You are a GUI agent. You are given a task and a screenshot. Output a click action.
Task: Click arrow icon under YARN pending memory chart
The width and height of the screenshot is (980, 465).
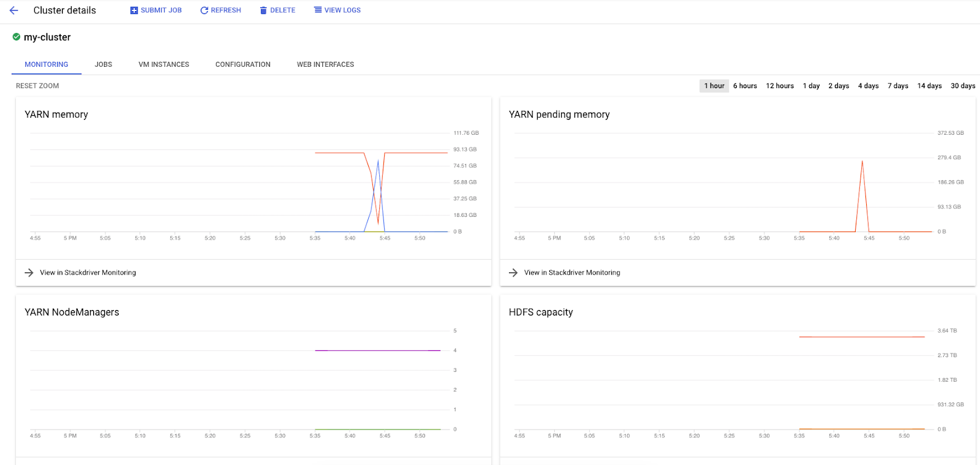[x=513, y=273]
